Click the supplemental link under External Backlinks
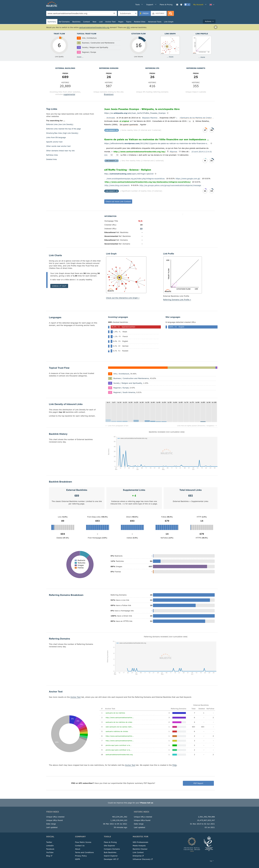 [69, 94]
